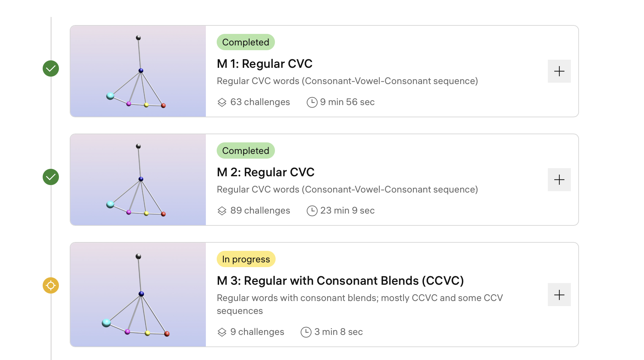Click the green checkmark beside M 2

pyautogui.click(x=51, y=177)
